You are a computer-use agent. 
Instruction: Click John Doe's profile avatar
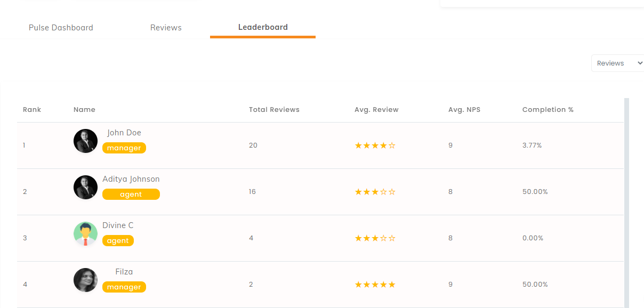85,141
